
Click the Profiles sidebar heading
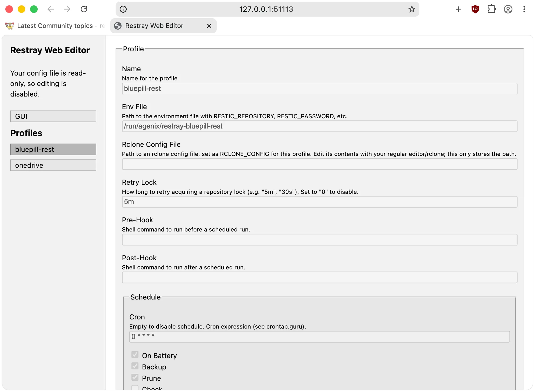coord(26,133)
